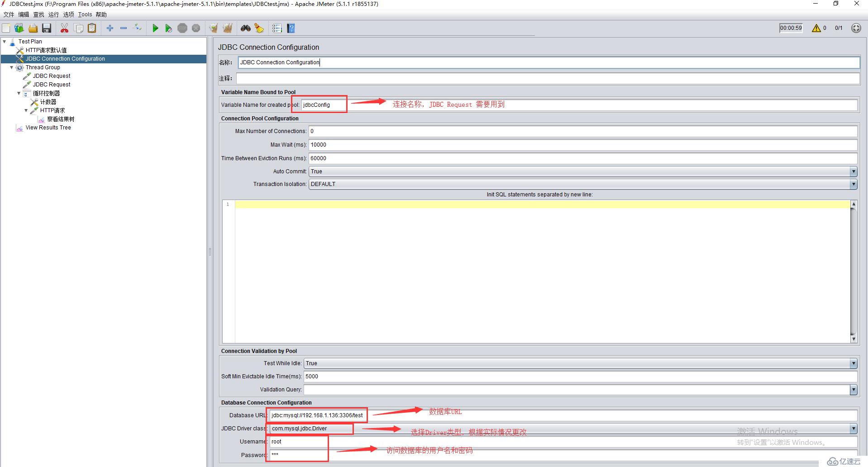The height and width of the screenshot is (467, 868).
Task: Collapse the Test Plan node
Action: [5, 41]
